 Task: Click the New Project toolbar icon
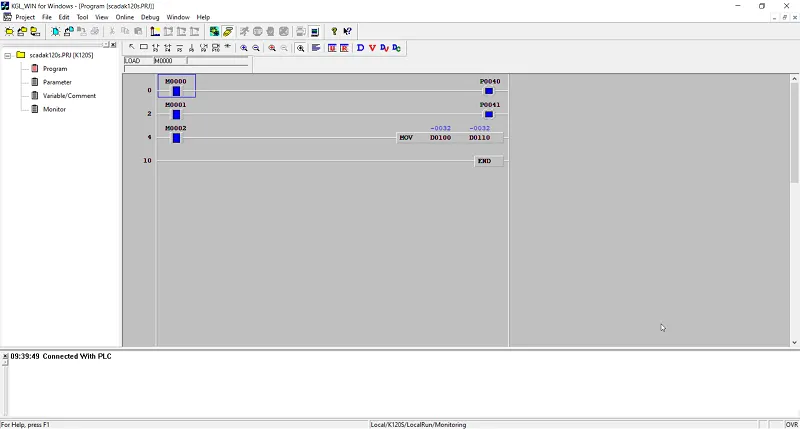tap(9, 32)
